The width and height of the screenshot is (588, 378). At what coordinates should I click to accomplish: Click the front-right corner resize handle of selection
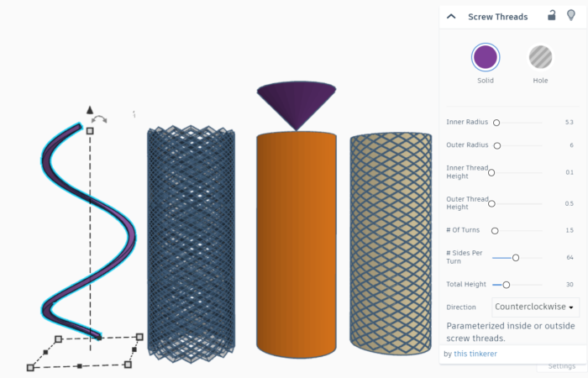128,365
